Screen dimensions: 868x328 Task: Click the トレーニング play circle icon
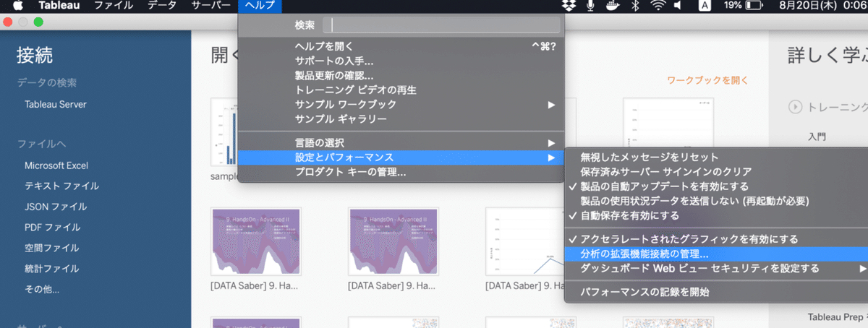coord(795,107)
